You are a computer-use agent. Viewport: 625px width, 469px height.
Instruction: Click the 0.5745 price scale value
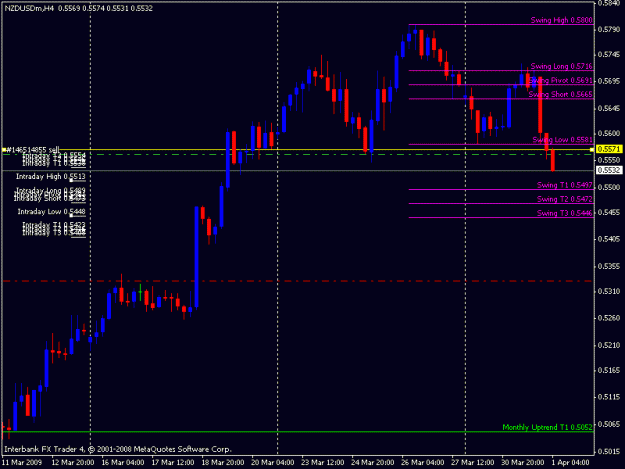[609, 55]
